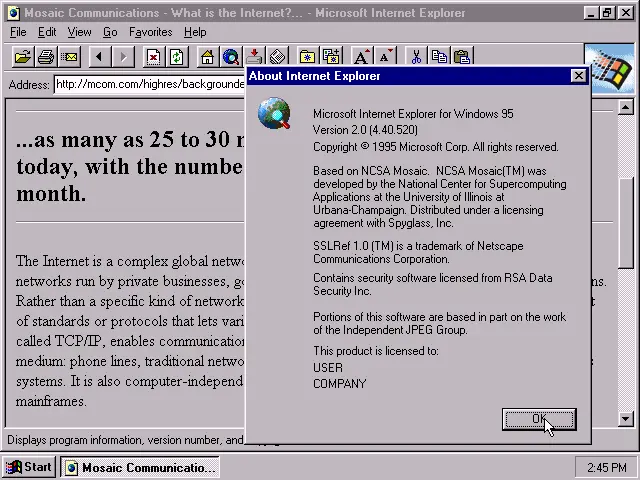Click the Search the Internet globe icon
This screenshot has width=640, height=480.
point(231,56)
